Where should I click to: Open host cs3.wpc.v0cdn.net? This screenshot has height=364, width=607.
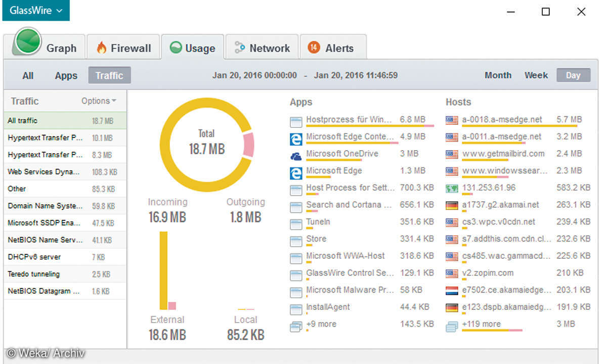[x=499, y=222]
